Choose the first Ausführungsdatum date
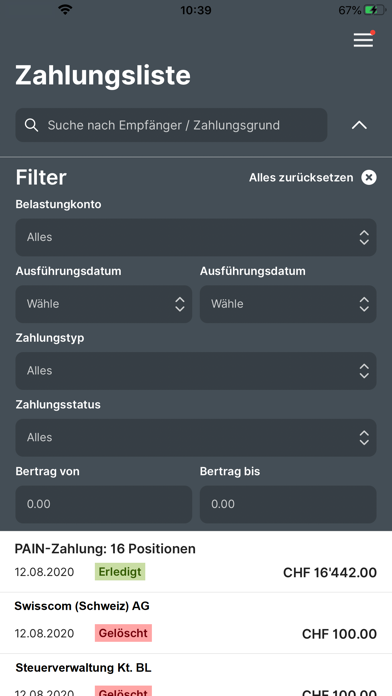Image resolution: width=392 pixels, height=696 pixels. coord(104,304)
